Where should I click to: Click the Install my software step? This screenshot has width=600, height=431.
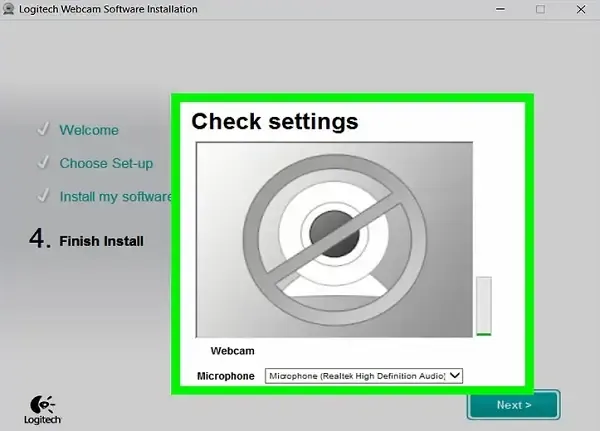pyautogui.click(x=116, y=197)
